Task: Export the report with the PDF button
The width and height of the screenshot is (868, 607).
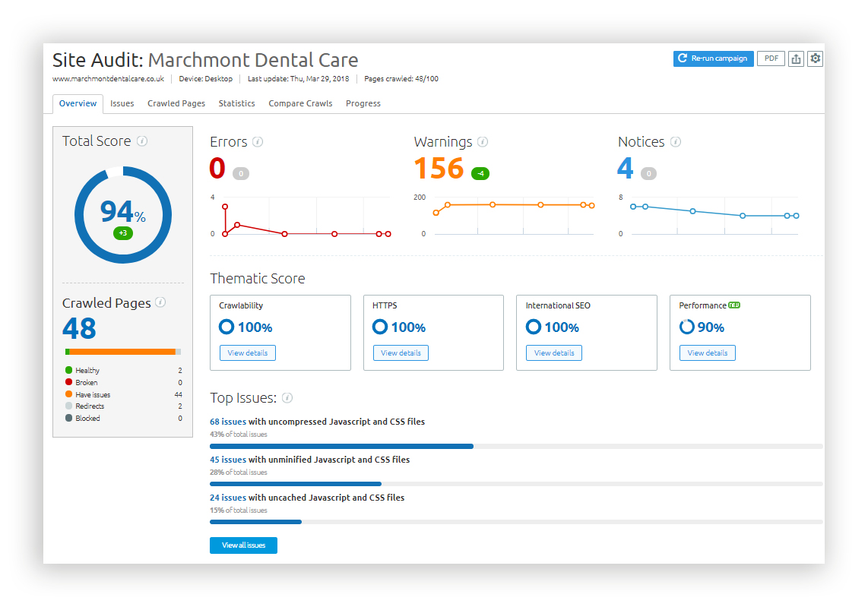Action: [x=771, y=58]
